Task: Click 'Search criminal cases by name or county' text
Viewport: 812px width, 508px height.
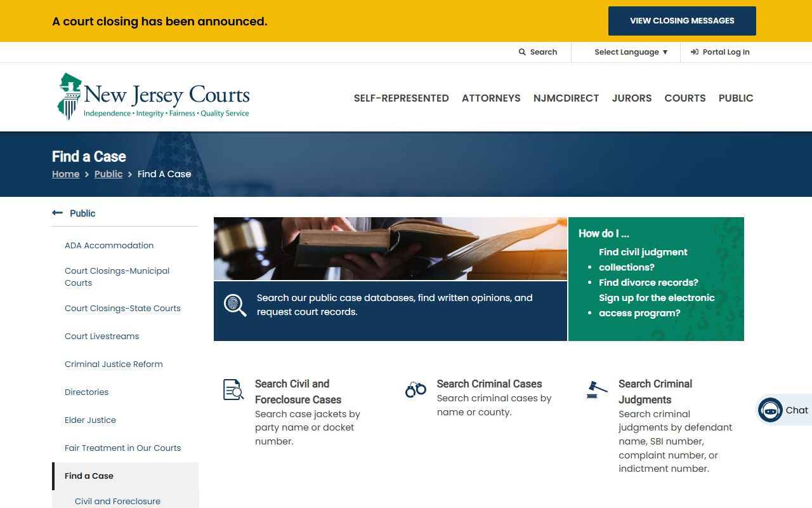Action: [x=494, y=405]
